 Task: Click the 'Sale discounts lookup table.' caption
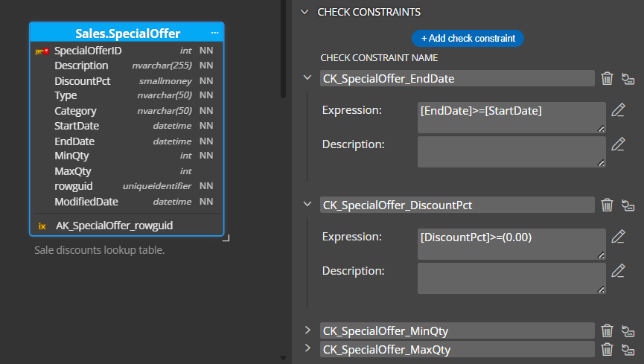coord(100,250)
